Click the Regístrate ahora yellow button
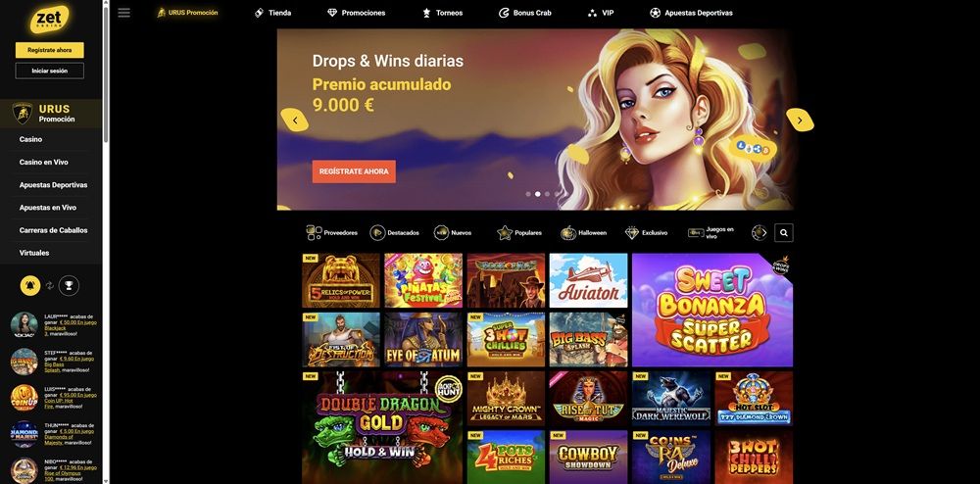 49,50
